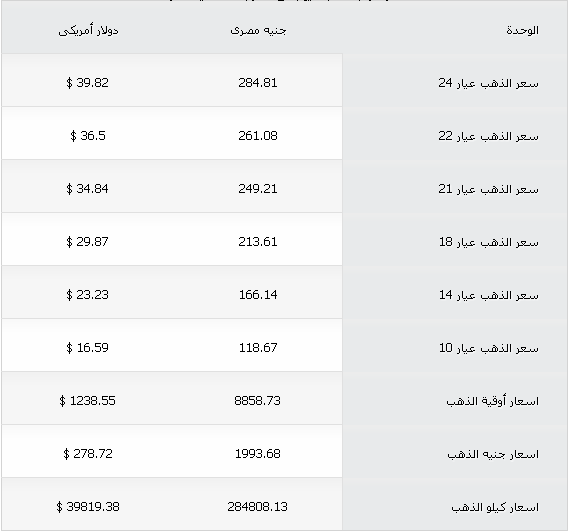Click the الوحدة column header

522,30
